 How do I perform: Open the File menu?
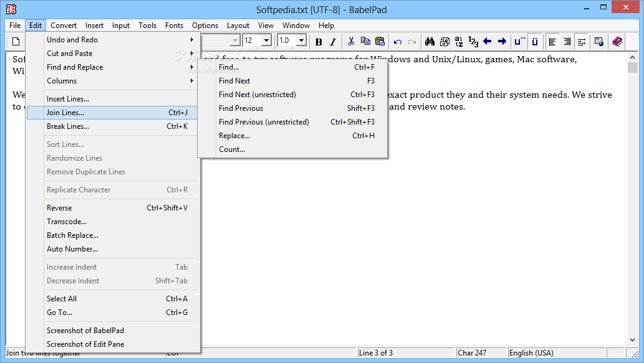pos(15,26)
